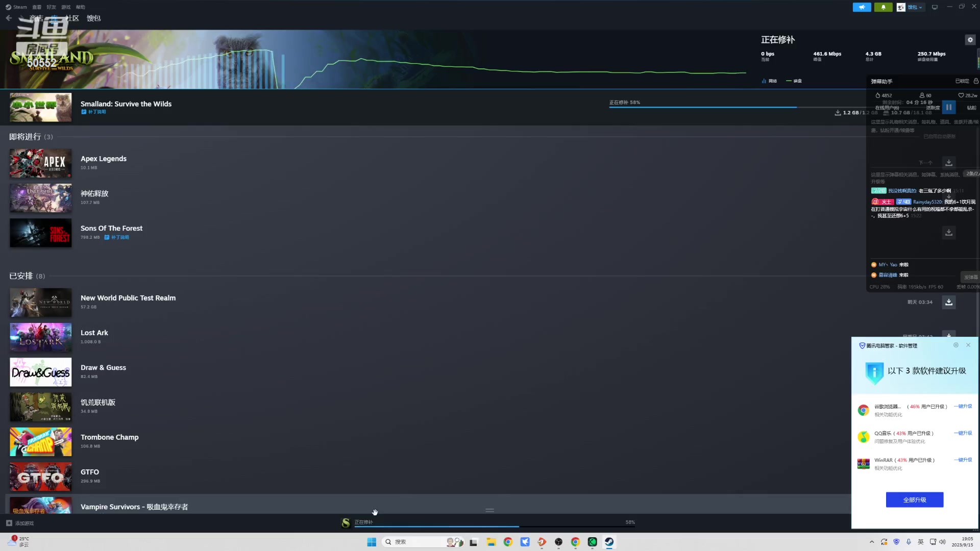Open the 帮助 menu
Screen dimensions: 980x551
coord(81,7)
